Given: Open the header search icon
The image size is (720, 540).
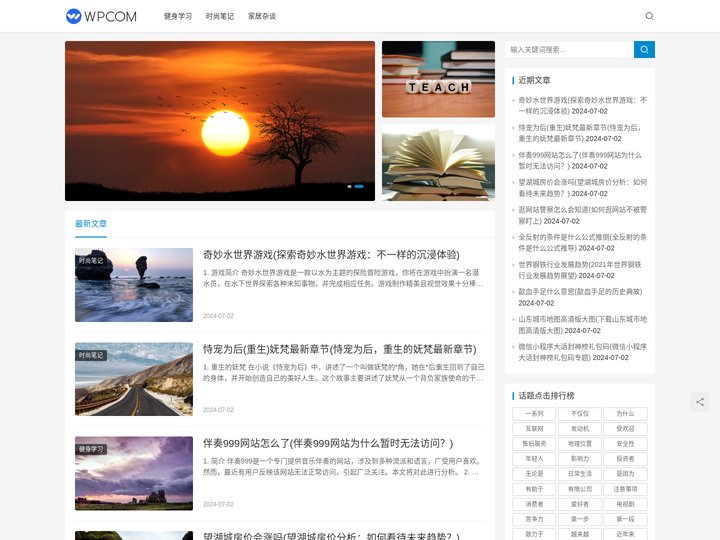Looking at the screenshot, I should point(649,16).
